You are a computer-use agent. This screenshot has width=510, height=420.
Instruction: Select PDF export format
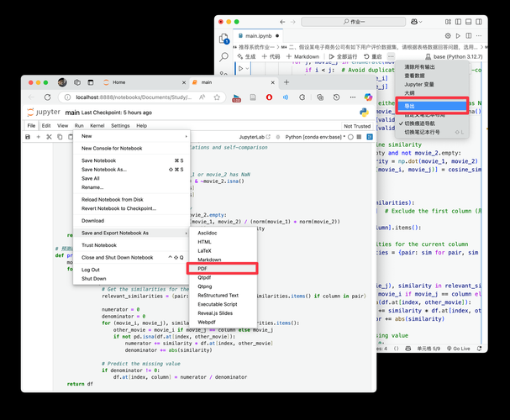203,268
